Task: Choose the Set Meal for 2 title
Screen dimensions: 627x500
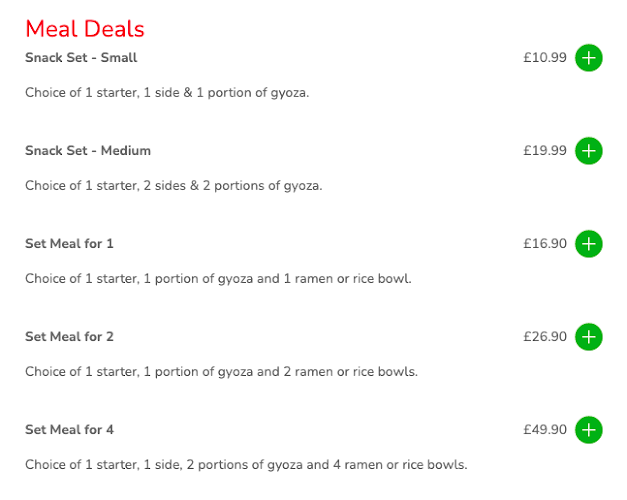Action: pos(69,337)
